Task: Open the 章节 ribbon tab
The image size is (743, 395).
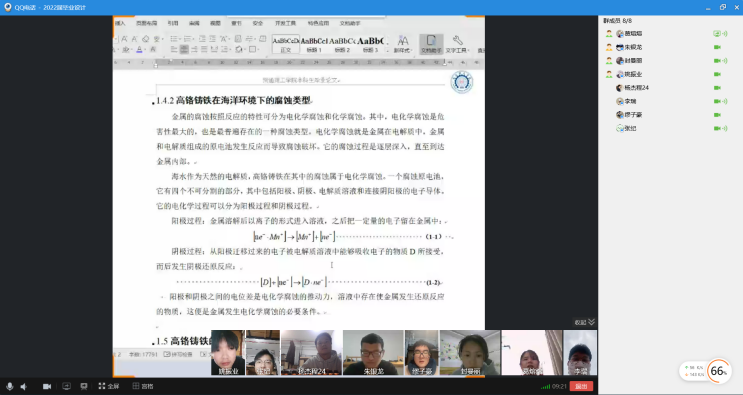Action: [x=236, y=23]
